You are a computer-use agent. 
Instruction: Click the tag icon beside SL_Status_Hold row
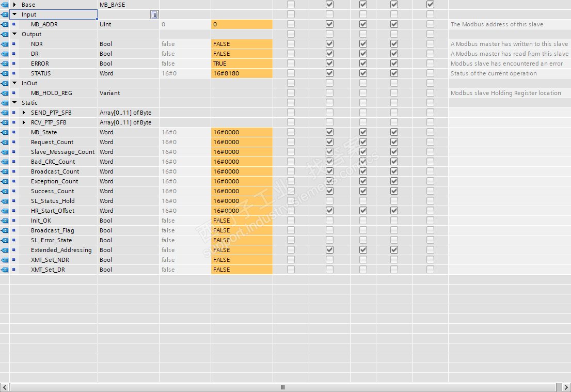pos(5,201)
